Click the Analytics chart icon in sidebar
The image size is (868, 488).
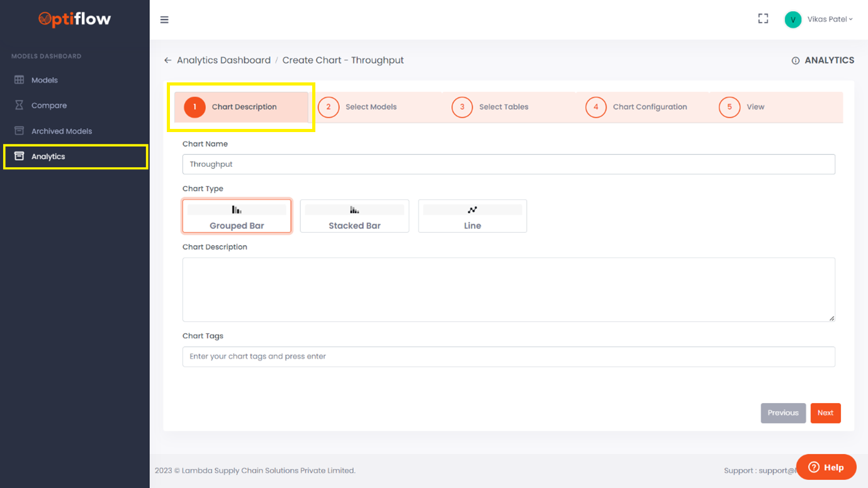point(19,156)
